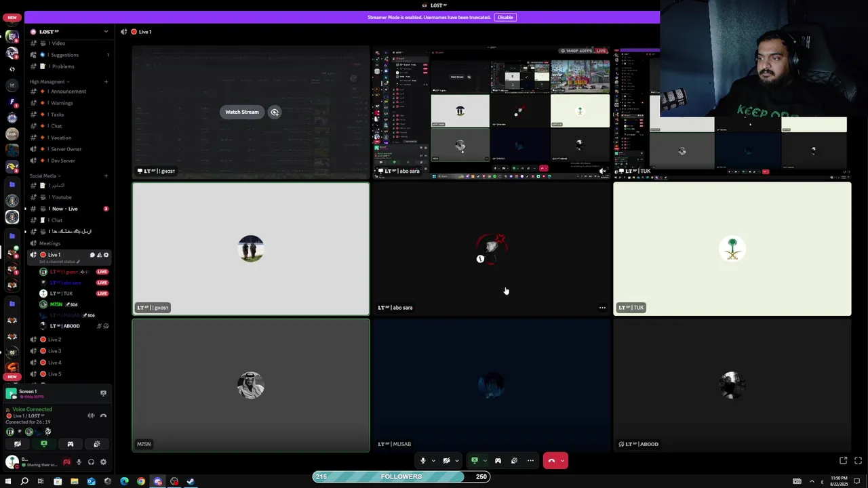Disconnect from voice in the Voice Connected panel

pos(103,415)
